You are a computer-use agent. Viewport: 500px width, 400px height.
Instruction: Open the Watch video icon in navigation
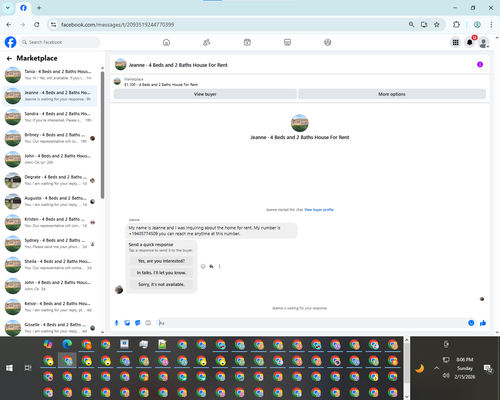[247, 42]
